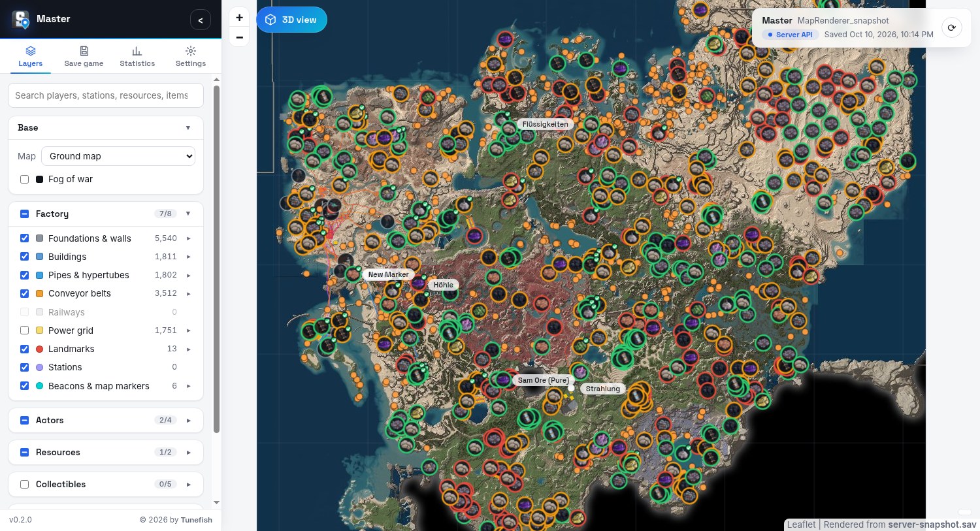Screen dimensions: 980x531
Task: Show the Power grid layer
Action: pyautogui.click(x=25, y=330)
